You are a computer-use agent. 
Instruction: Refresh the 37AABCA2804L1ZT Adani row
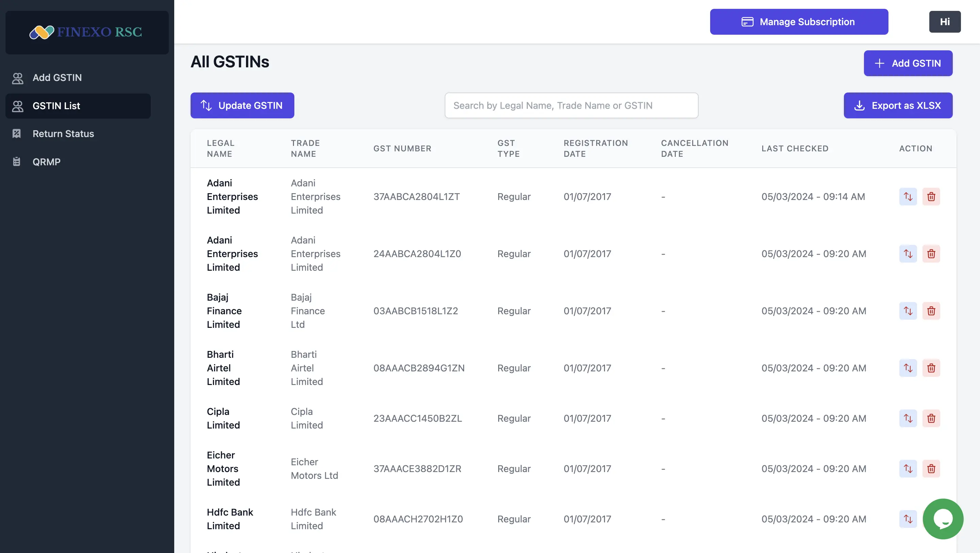click(x=908, y=197)
